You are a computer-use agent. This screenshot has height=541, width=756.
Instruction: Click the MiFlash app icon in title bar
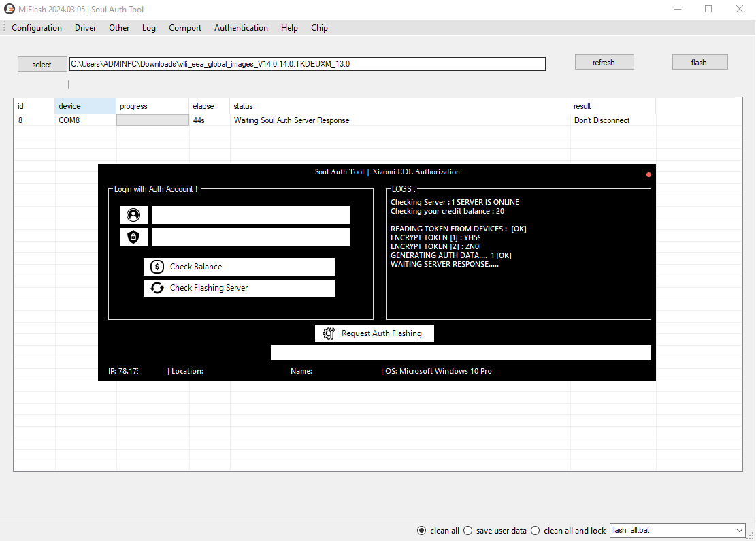(9, 9)
